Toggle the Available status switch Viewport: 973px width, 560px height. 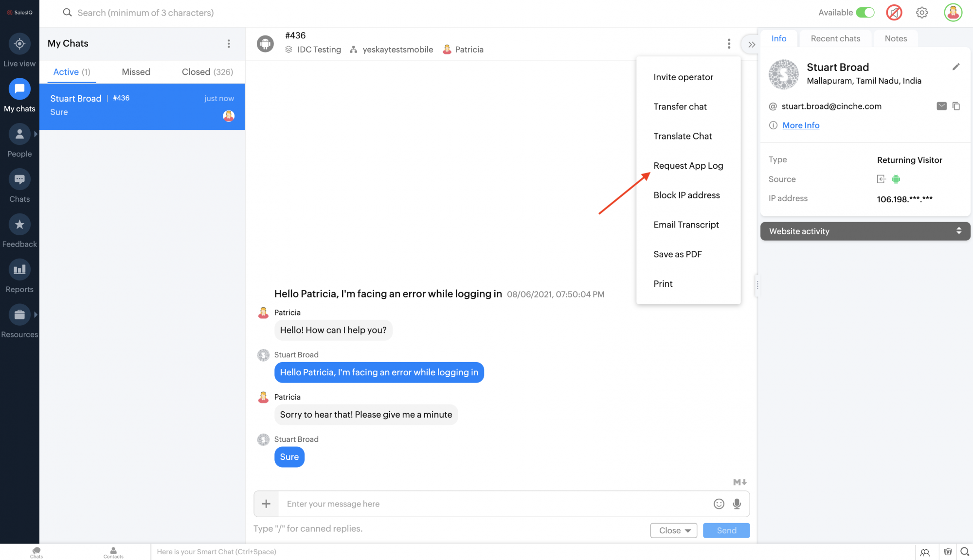pyautogui.click(x=865, y=13)
